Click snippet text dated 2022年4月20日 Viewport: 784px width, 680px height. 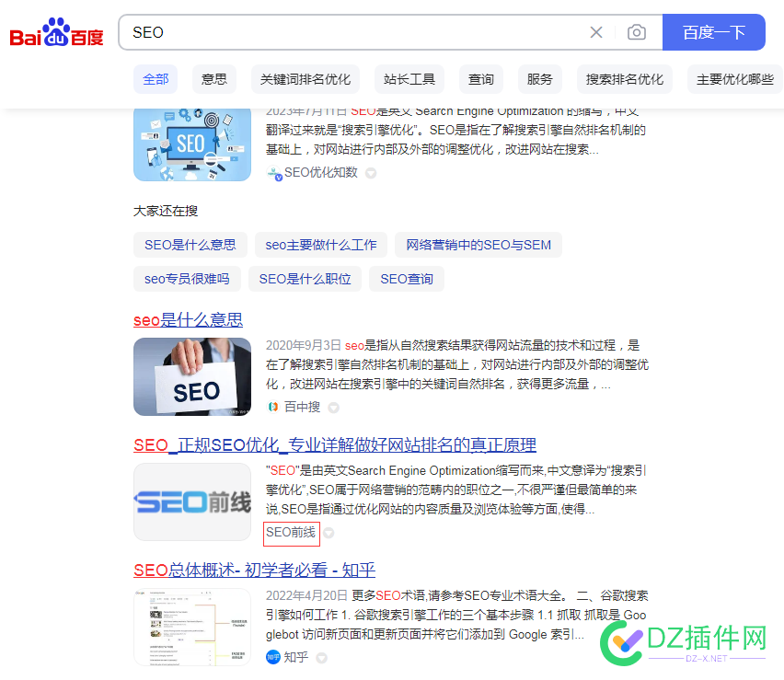point(457,615)
